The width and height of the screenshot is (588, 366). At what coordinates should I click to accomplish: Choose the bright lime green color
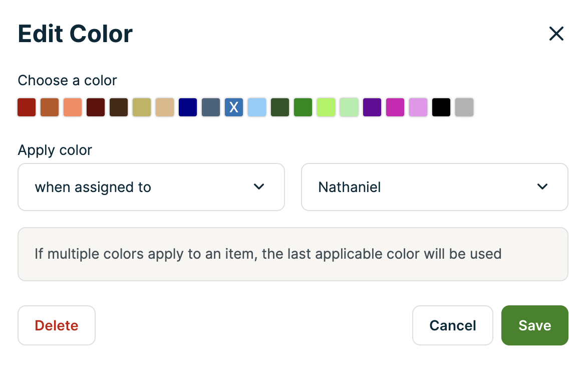pos(326,107)
